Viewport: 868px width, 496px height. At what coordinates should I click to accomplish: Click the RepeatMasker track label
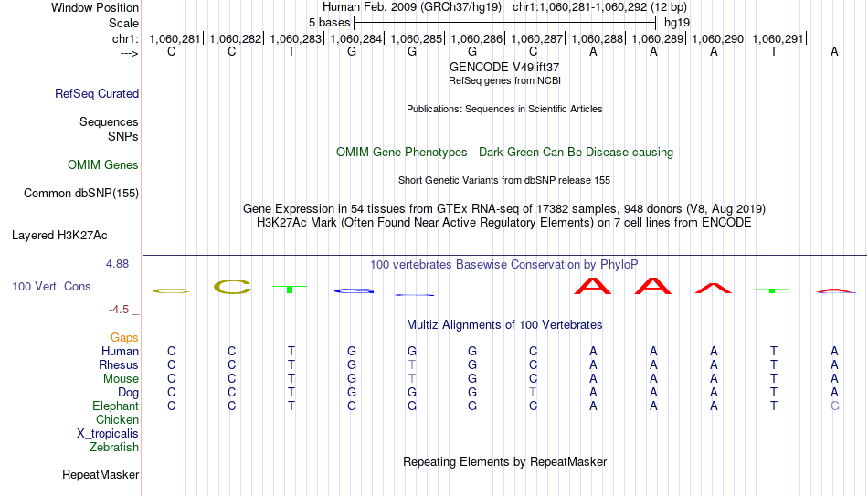[101, 474]
